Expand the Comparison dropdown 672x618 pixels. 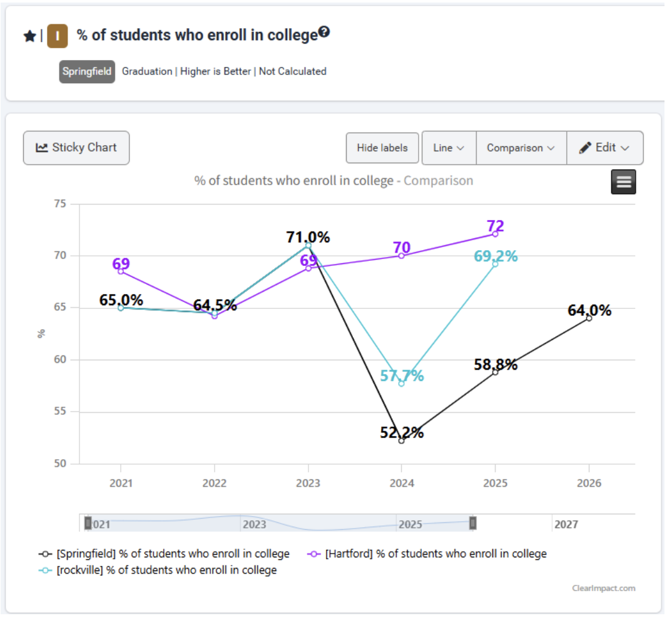(521, 148)
